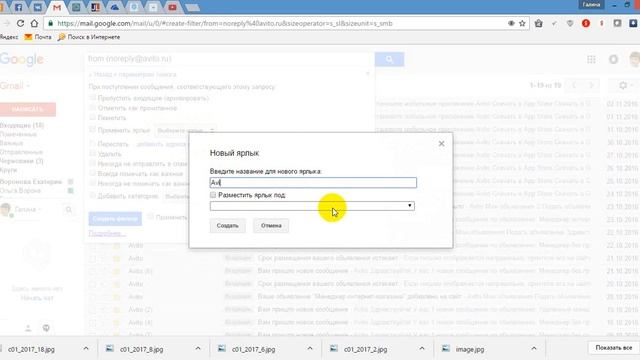Switch to the Gmail tab
Viewport: 640px width, 360px height.
(x=57, y=7)
